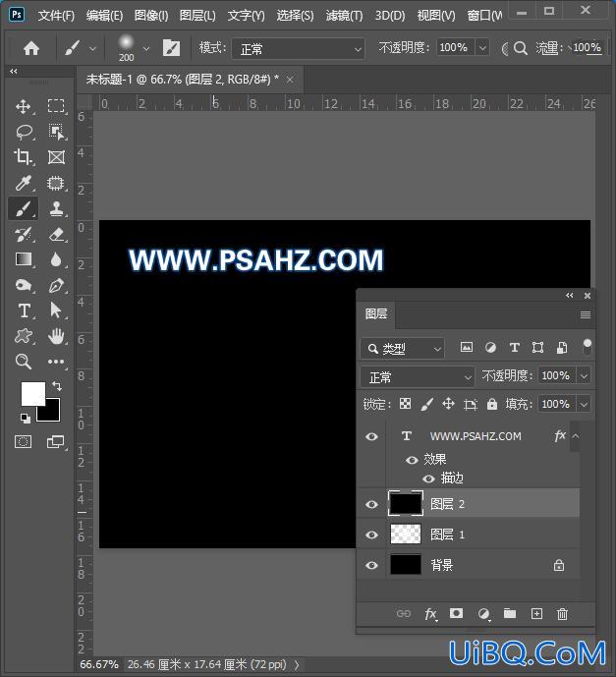Screen dimensions: 616x677
Task: Open the Edit Toolbar three-dots menu
Action: 56,362
